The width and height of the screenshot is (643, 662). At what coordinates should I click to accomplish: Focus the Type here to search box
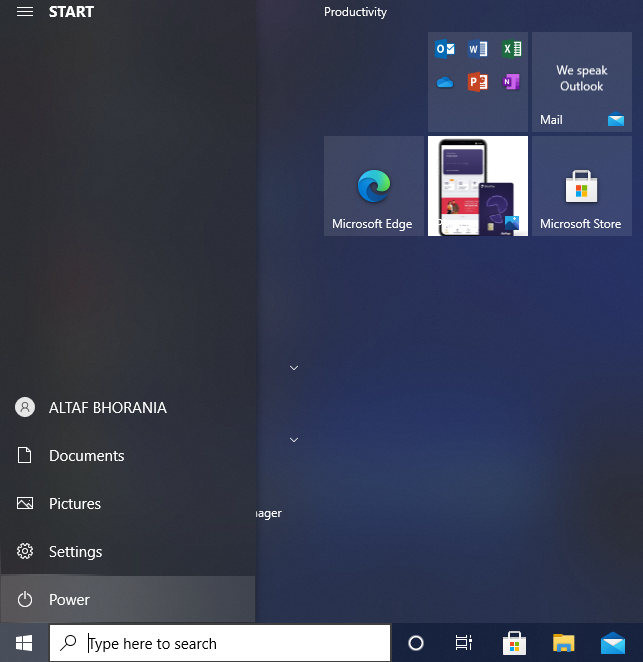click(220, 643)
